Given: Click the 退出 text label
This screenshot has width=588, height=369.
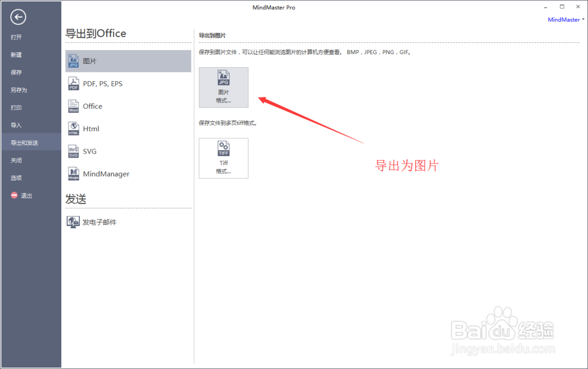Looking at the screenshot, I should pyautogui.click(x=26, y=195).
